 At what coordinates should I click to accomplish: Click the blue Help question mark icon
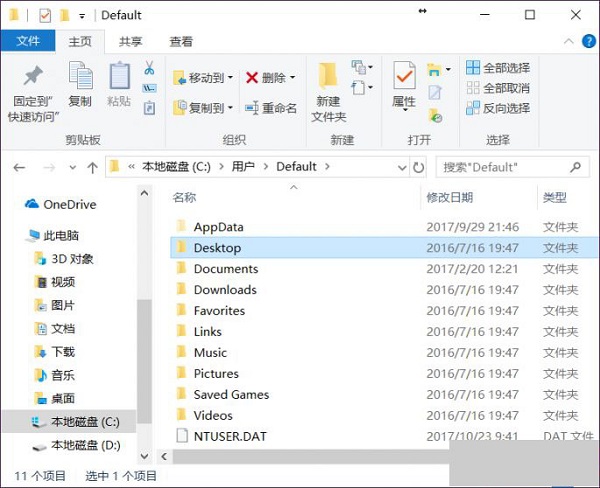pos(589,41)
